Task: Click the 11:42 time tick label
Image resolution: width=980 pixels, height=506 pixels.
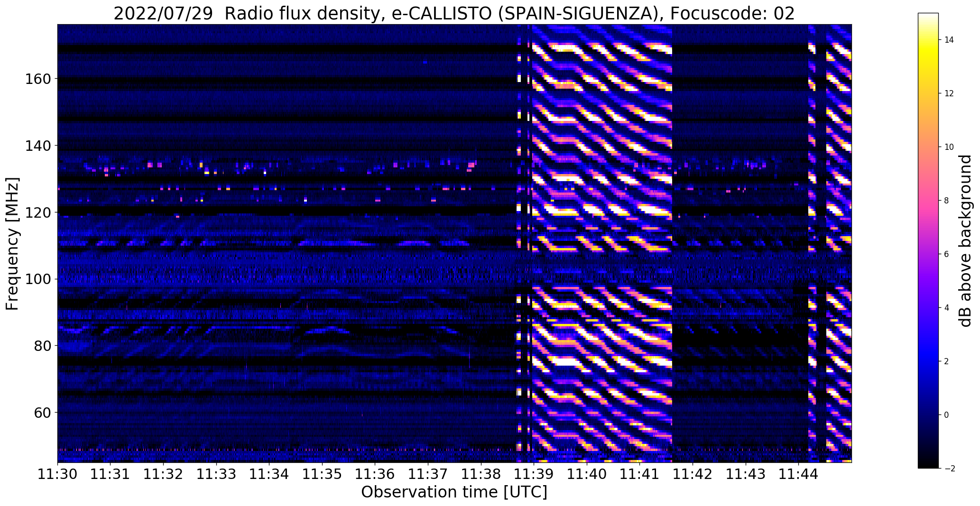Action: (x=693, y=474)
